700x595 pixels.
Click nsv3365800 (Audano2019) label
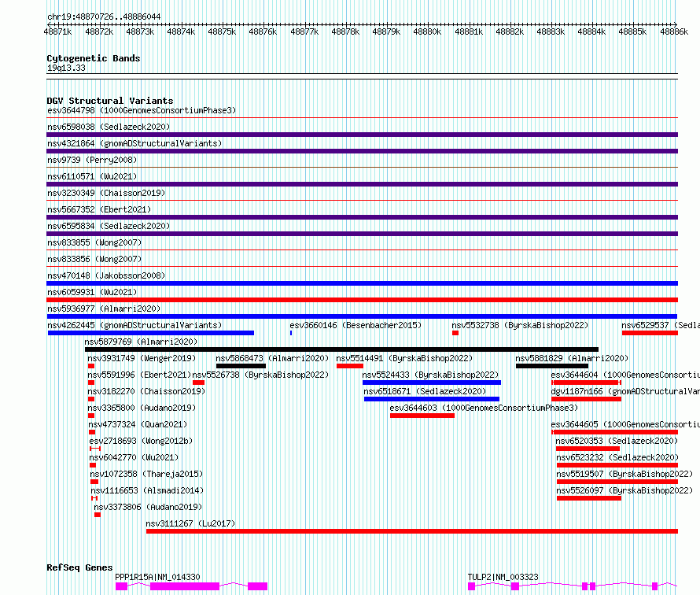coord(142,408)
